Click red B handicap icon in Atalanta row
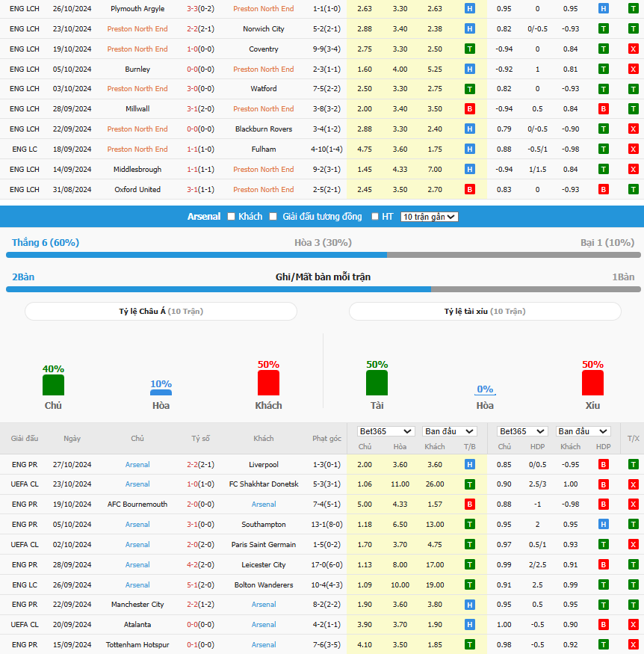The image size is (644, 654). pyautogui.click(x=603, y=624)
